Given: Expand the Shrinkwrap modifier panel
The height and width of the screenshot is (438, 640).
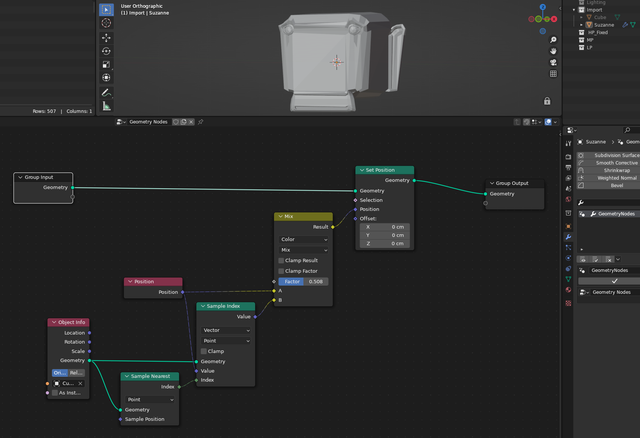Looking at the screenshot, I should coord(608,170).
